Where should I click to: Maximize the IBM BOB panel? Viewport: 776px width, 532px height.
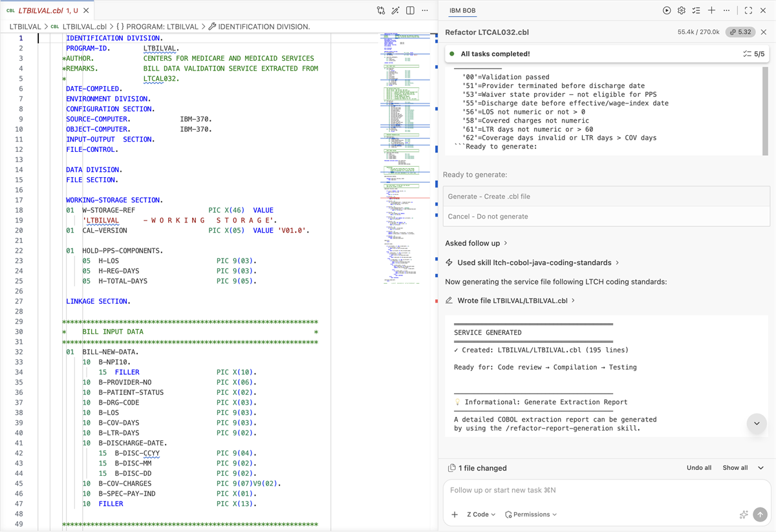748,10
